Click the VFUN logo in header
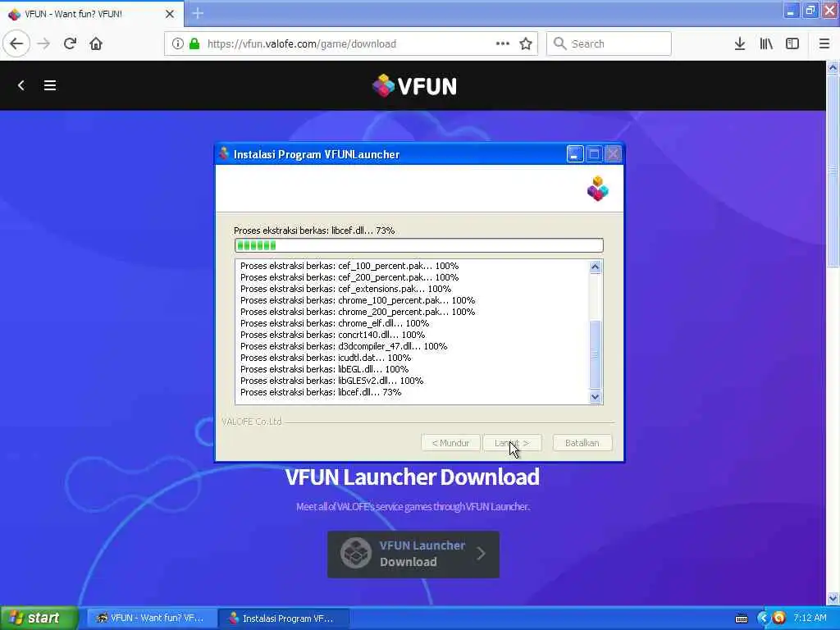Viewport: 840px width, 630px height. tap(414, 85)
